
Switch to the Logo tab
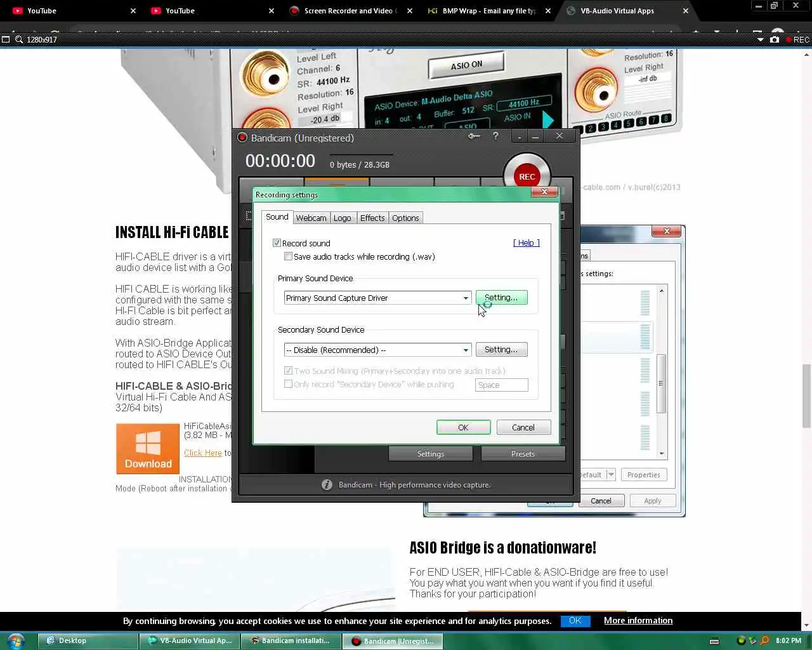343,218
